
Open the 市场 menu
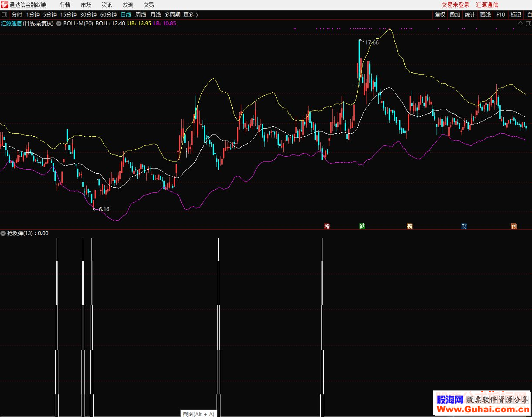click(86, 5)
